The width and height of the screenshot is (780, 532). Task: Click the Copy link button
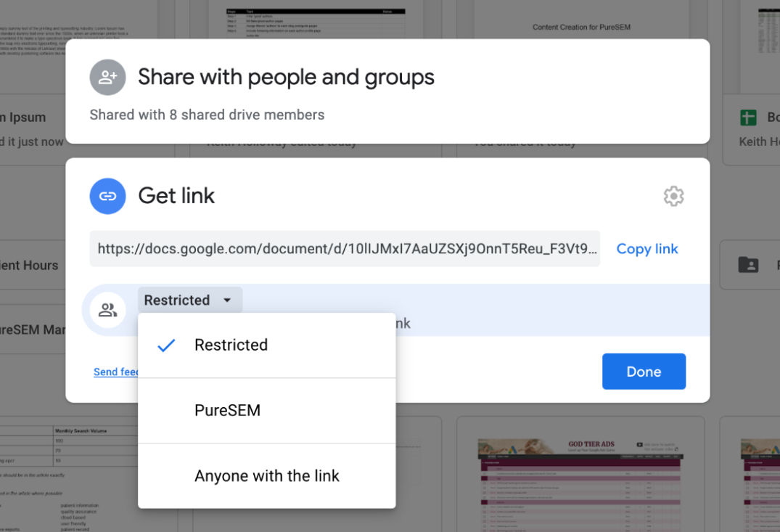(x=647, y=249)
